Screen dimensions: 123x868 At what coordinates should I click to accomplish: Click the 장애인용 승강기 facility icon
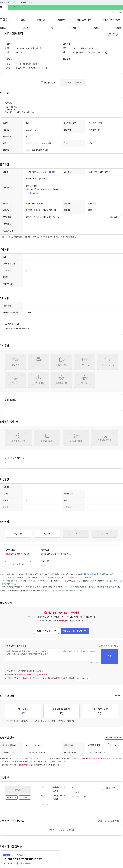[x=47, y=438]
